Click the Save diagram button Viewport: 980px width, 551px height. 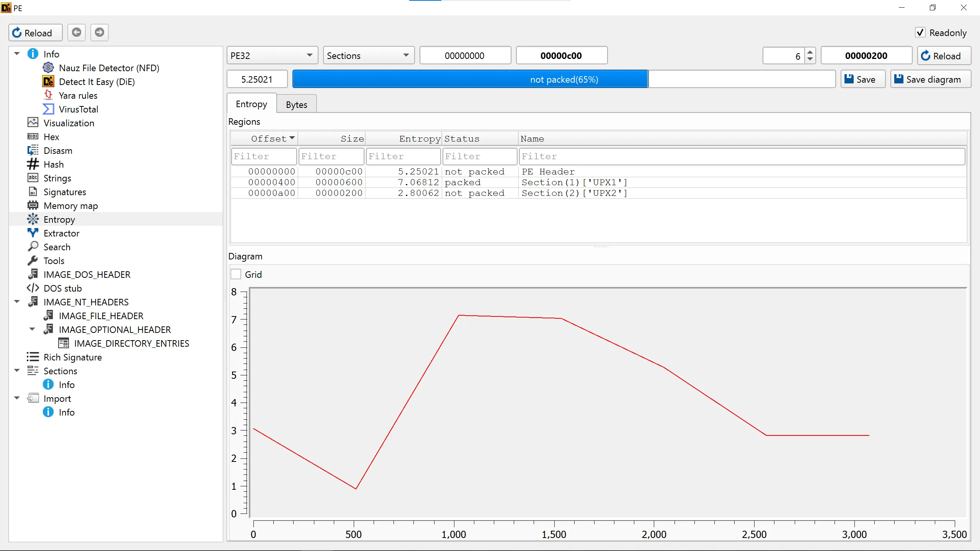[x=930, y=79]
